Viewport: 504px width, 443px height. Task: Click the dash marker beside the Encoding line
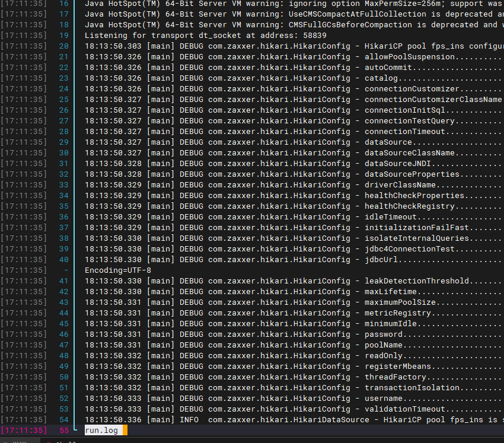(65, 270)
